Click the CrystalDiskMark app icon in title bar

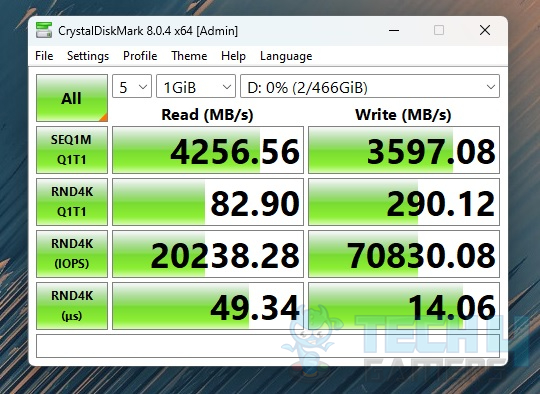44,30
